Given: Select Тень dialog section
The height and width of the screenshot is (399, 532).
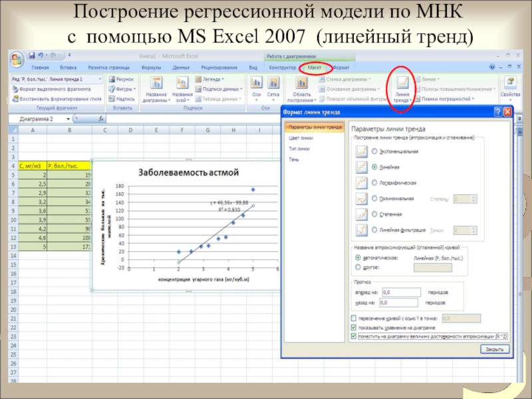Looking at the screenshot, I should tap(294, 160).
